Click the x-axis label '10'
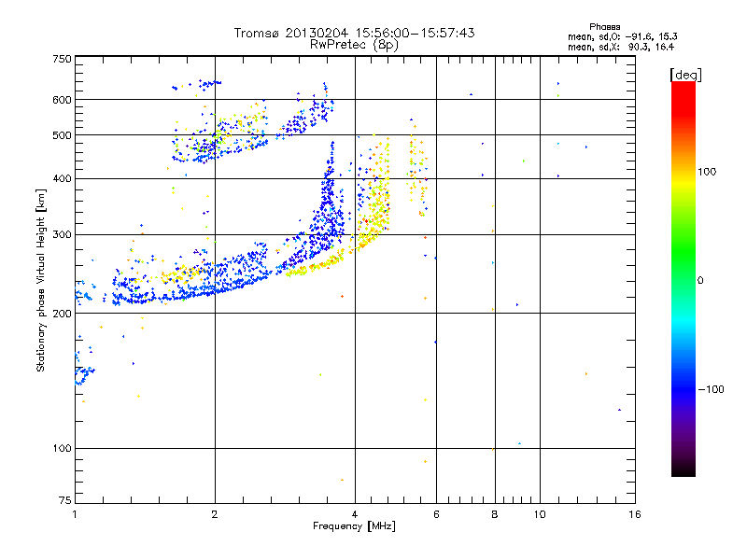The height and width of the screenshot is (560, 747). 540,514
